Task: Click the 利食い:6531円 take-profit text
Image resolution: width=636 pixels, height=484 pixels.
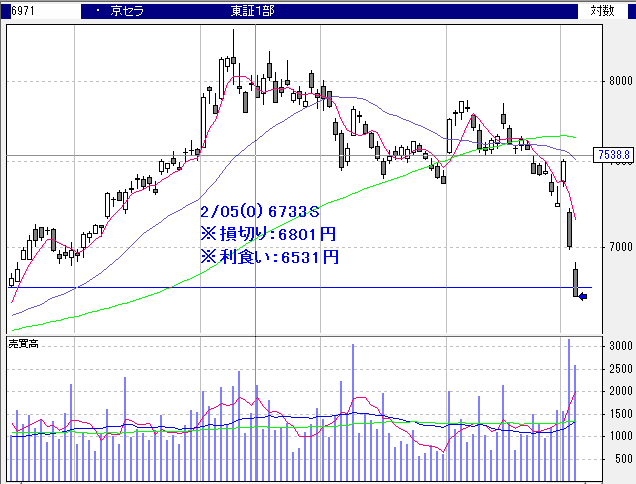Action: click(x=268, y=257)
